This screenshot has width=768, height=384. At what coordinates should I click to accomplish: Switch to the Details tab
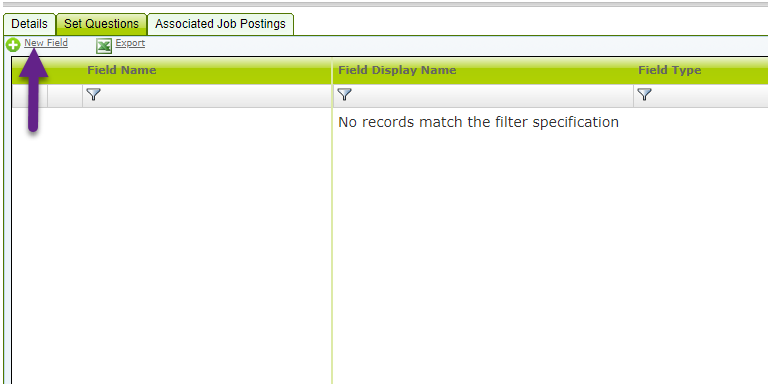(x=29, y=24)
